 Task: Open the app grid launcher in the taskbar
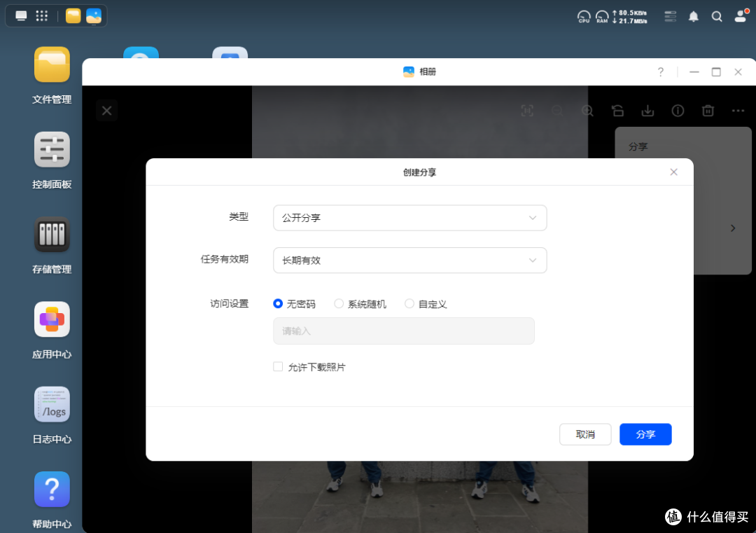pyautogui.click(x=42, y=16)
